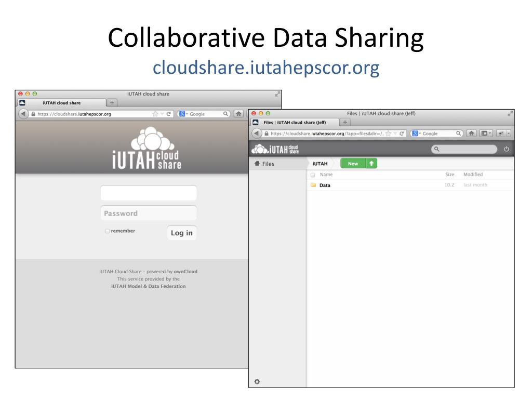532x399 pixels.
Task: Click the Log in button
Action: (182, 233)
